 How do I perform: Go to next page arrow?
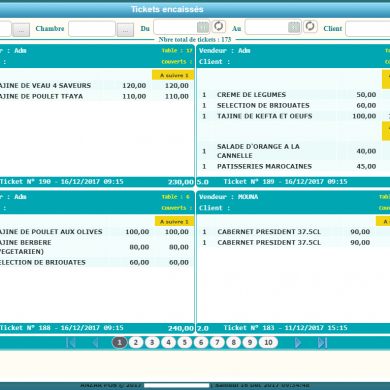298,343
